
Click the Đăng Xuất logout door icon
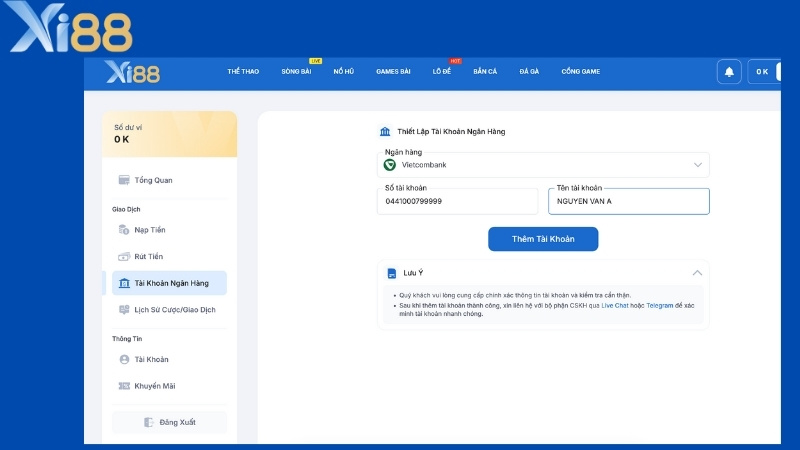coord(148,422)
